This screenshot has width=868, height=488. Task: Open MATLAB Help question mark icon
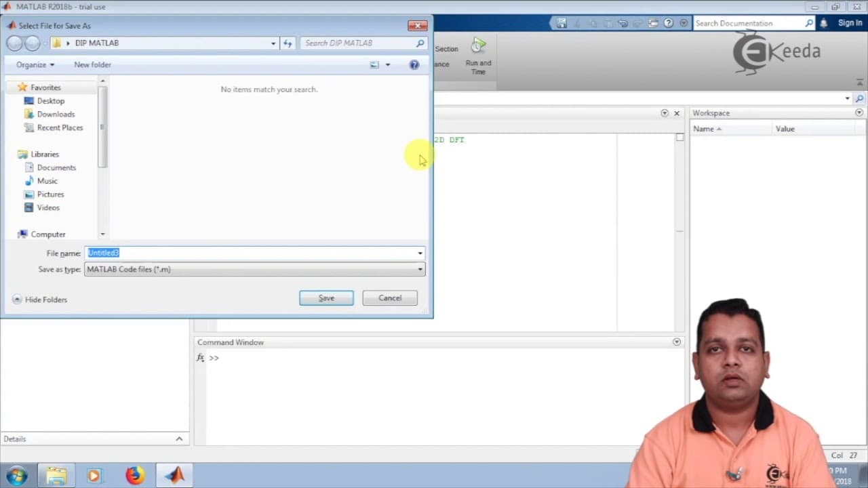pyautogui.click(x=669, y=23)
